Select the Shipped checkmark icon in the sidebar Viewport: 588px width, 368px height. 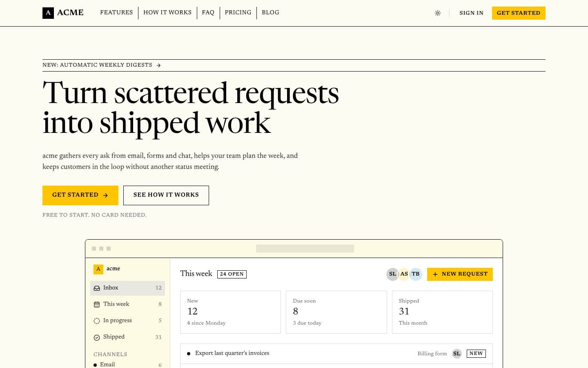point(97,337)
